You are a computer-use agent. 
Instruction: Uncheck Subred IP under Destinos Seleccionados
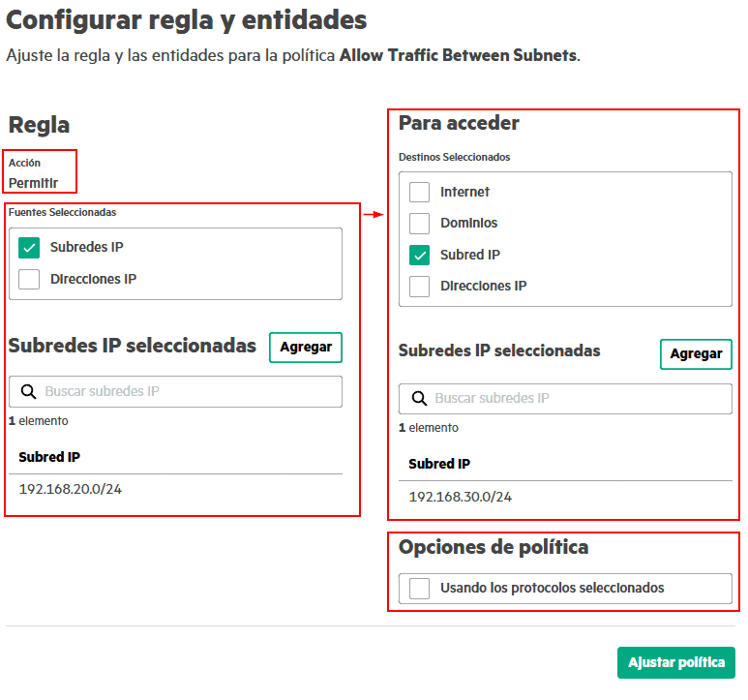tap(419, 255)
